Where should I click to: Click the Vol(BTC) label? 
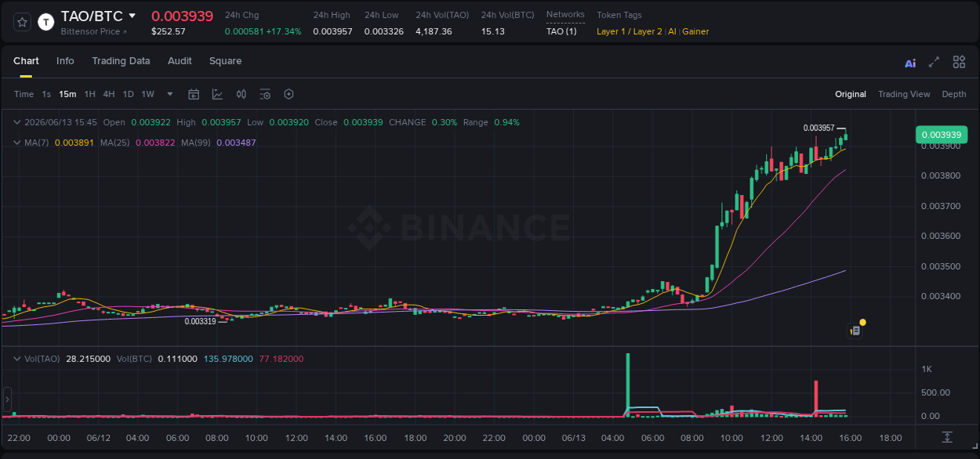coord(134,359)
